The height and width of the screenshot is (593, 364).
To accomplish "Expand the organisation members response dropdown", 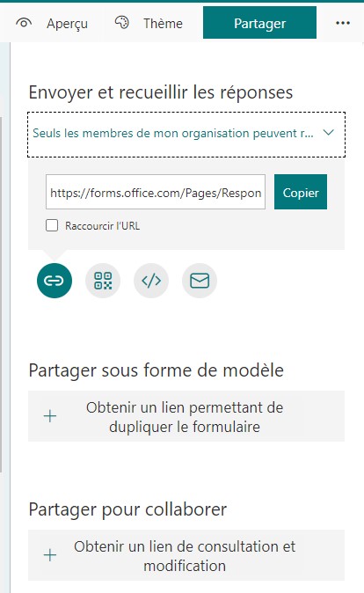I will tap(186, 135).
